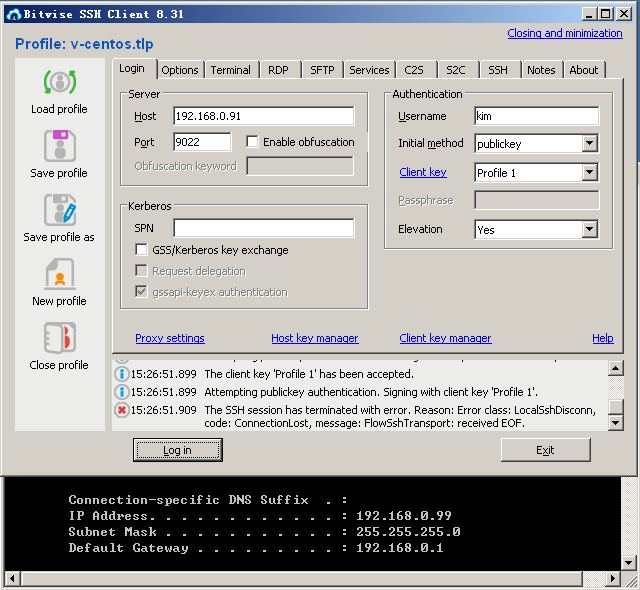This screenshot has width=640, height=590.
Task: Click the Passphrase field
Action: 537,200
